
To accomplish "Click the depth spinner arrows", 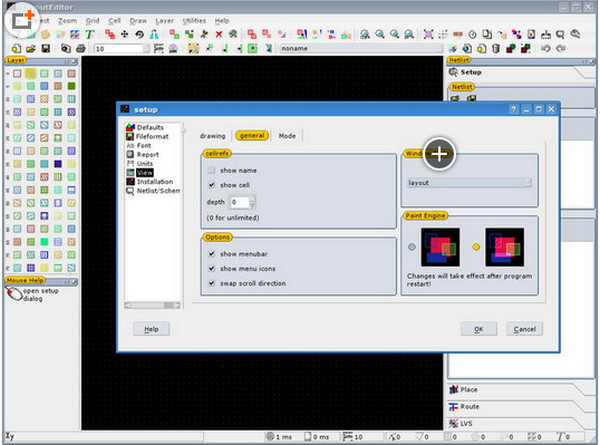I will pyautogui.click(x=253, y=202).
